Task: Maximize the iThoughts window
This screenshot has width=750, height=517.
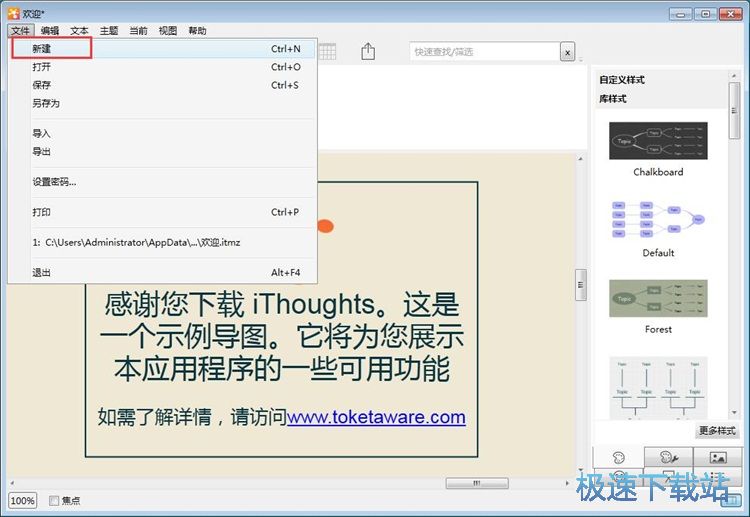Action: coord(706,14)
